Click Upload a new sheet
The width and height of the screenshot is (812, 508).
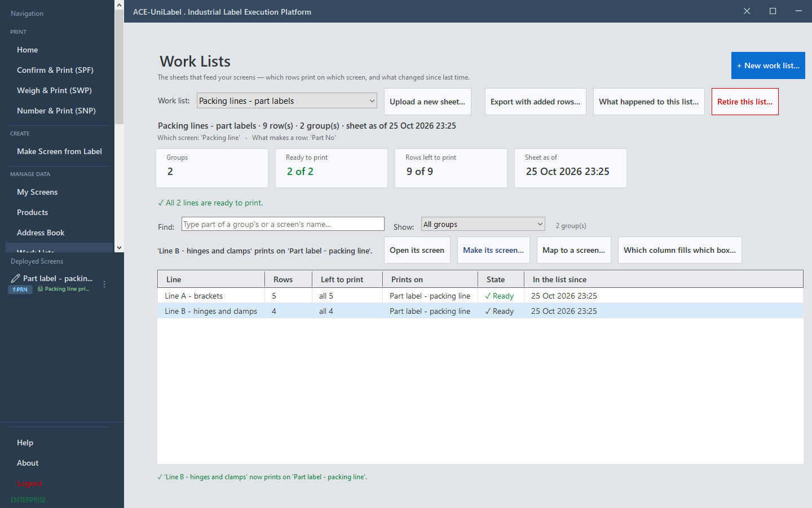[427, 102]
